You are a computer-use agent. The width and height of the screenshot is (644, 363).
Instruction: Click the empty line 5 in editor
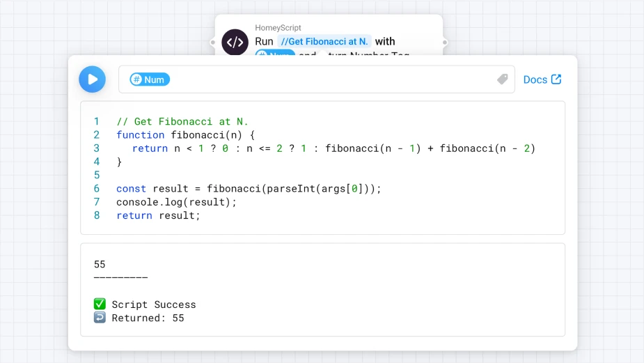click(x=278, y=175)
